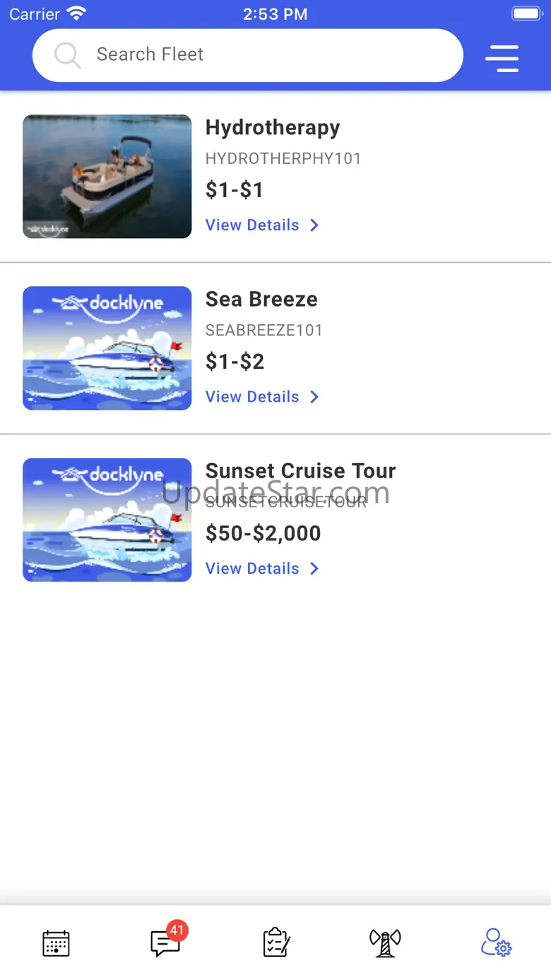This screenshot has height=980, width=551.
Task: View details for Sea Breeze
Action: tap(252, 397)
